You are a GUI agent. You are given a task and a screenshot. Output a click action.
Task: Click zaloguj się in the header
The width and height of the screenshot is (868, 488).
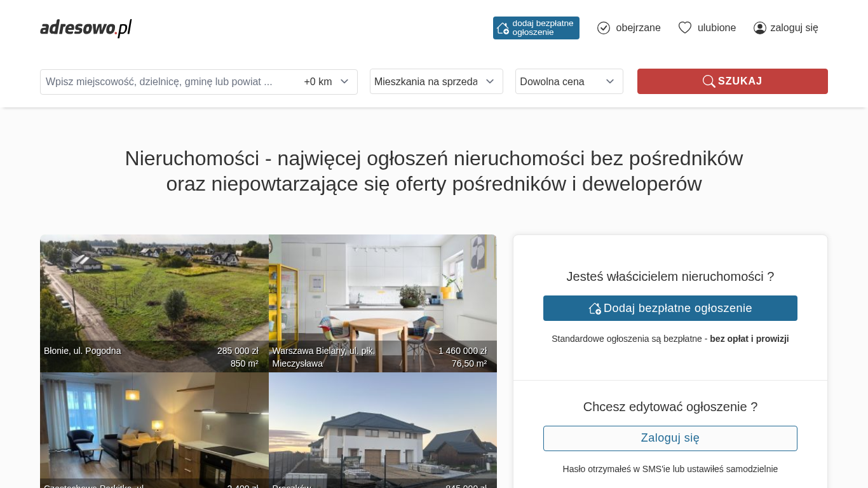coord(794,28)
